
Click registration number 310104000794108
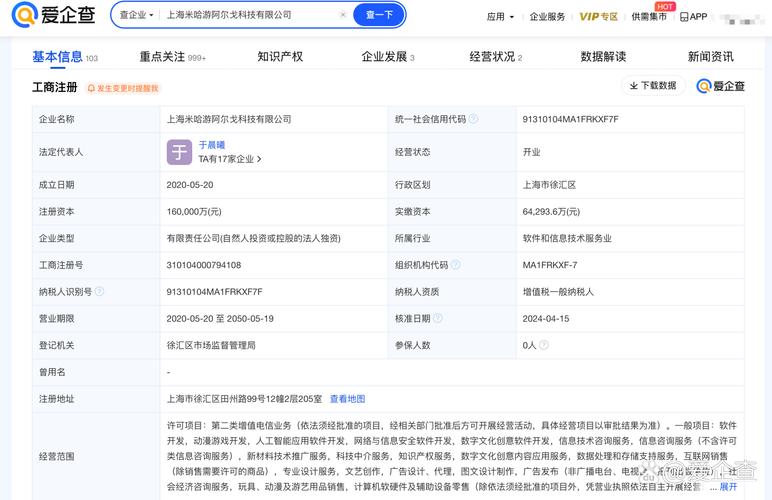(x=204, y=265)
